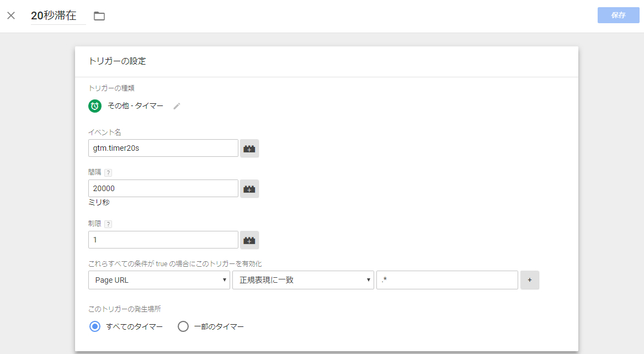Image resolution: width=644 pixels, height=354 pixels.
Task: Select 一部のタイマー radio option
Action: 183,326
